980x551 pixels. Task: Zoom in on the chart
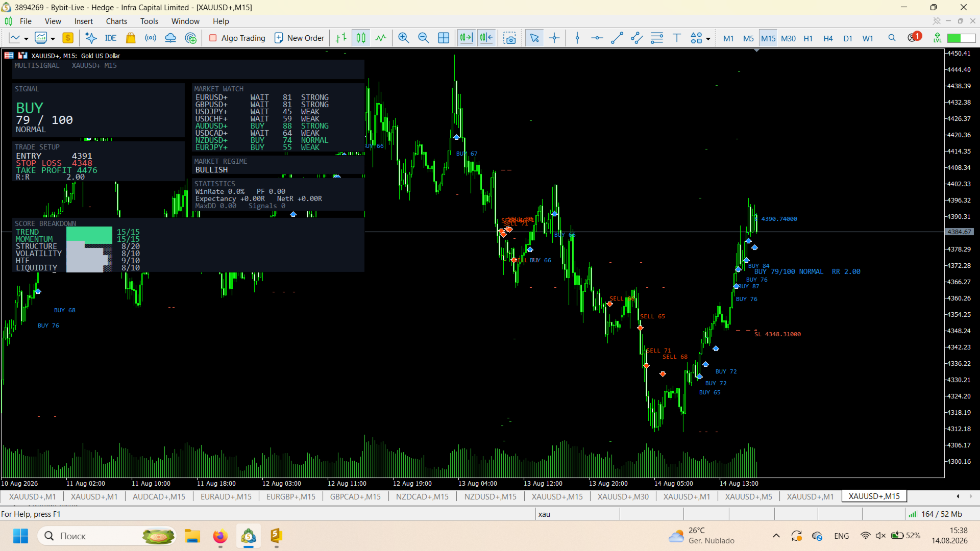403,38
